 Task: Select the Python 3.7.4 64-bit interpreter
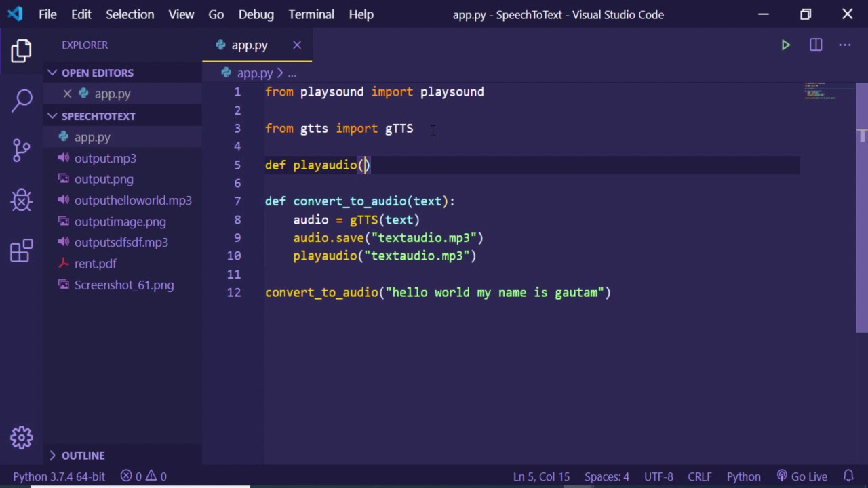click(x=59, y=476)
